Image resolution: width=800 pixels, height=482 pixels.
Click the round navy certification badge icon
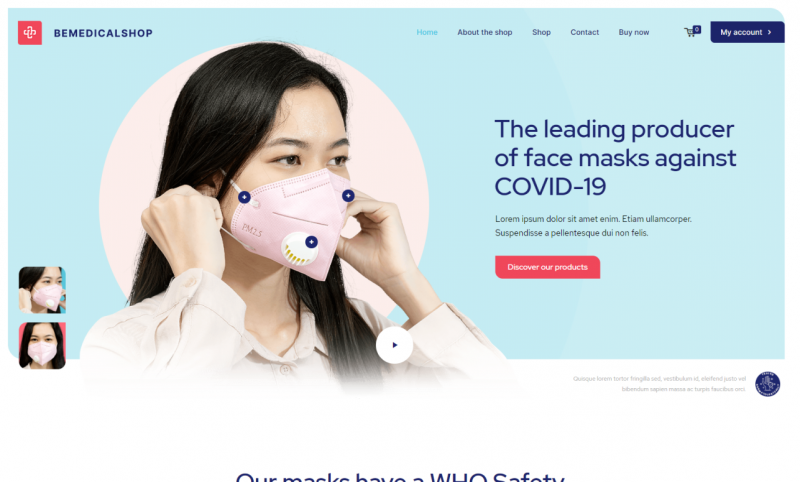(x=767, y=384)
